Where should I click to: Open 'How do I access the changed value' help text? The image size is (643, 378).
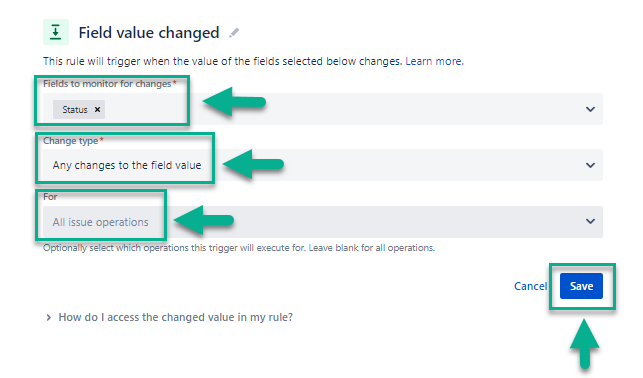[x=176, y=317]
